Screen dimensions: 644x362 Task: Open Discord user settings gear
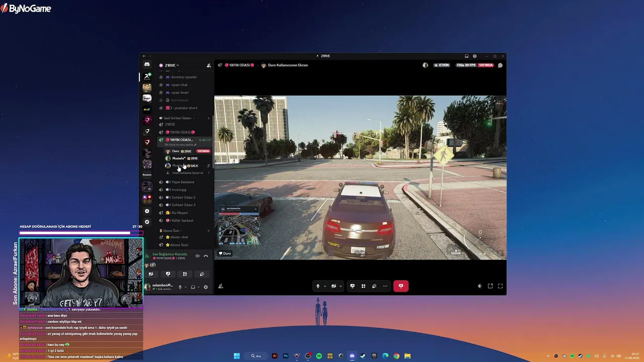[206, 287]
